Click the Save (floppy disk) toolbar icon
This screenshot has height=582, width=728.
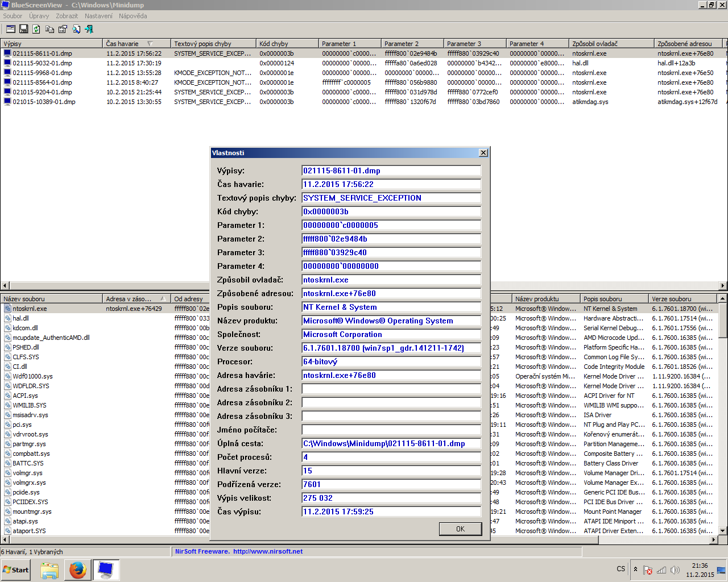24,29
